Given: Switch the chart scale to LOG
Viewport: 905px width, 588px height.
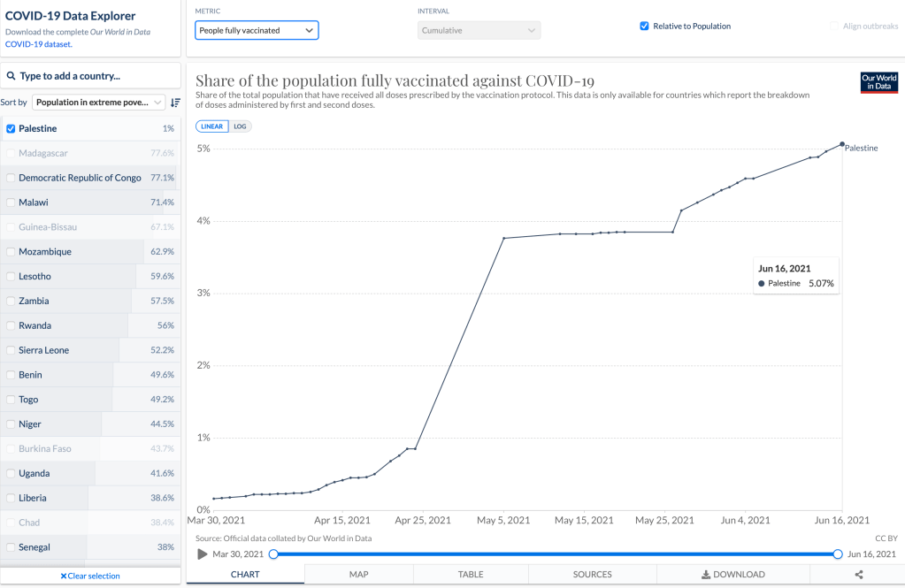Looking at the screenshot, I should coord(240,126).
